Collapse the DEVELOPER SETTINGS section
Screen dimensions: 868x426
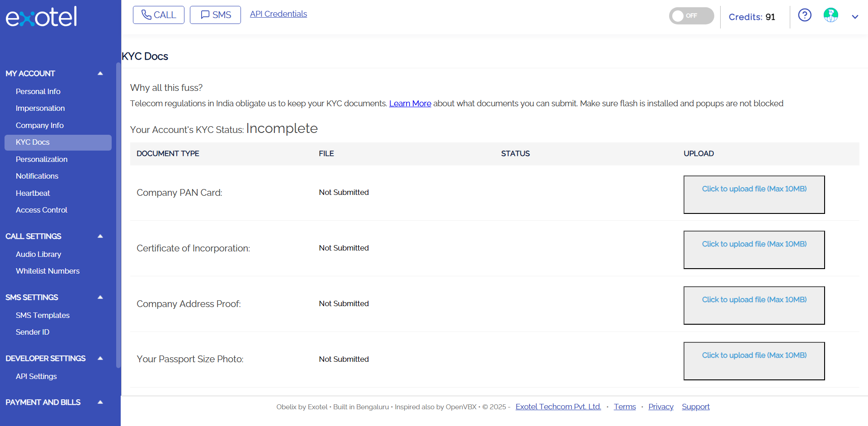tap(100, 358)
